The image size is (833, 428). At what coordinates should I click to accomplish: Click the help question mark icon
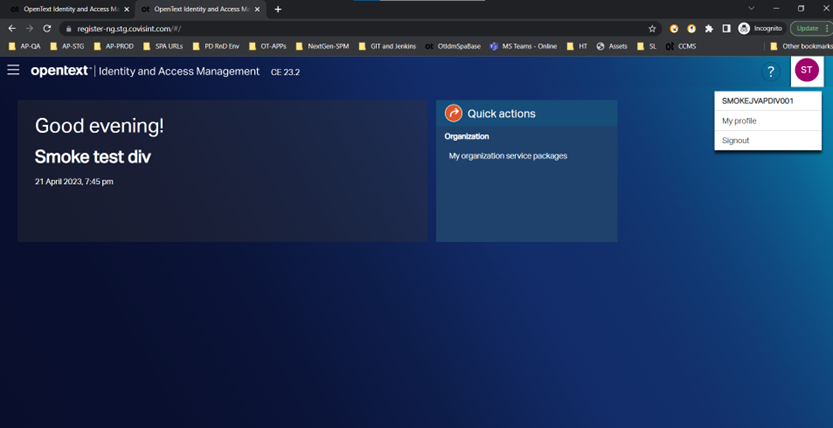770,72
